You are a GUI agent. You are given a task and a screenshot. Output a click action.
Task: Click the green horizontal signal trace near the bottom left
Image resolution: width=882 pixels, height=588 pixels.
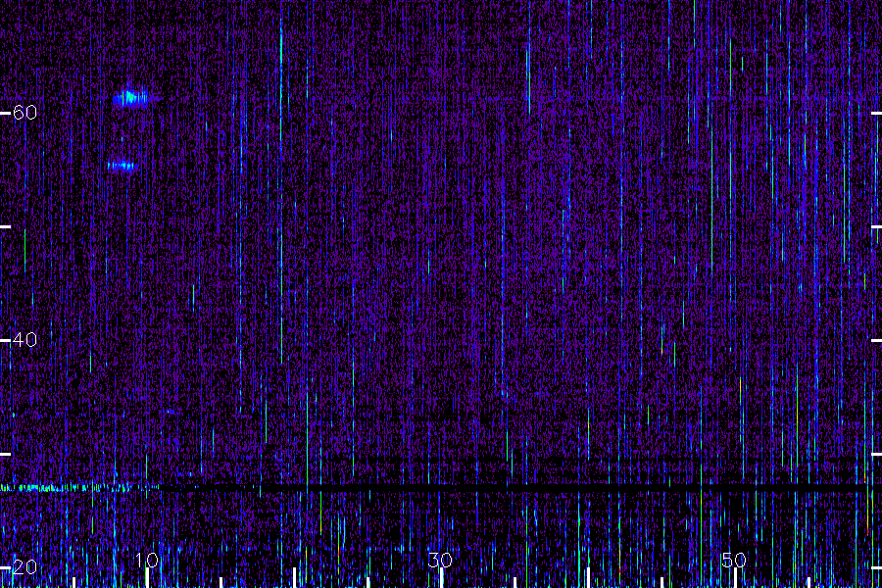78,487
